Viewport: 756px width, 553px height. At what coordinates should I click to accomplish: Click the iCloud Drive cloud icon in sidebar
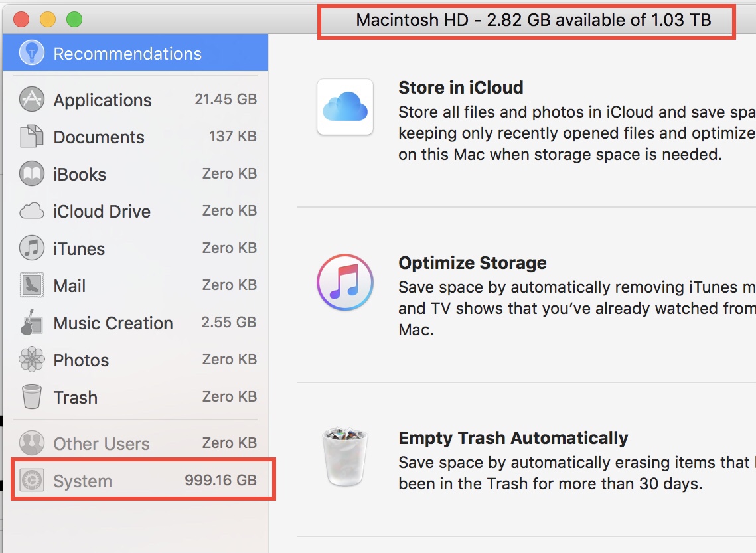[32, 211]
